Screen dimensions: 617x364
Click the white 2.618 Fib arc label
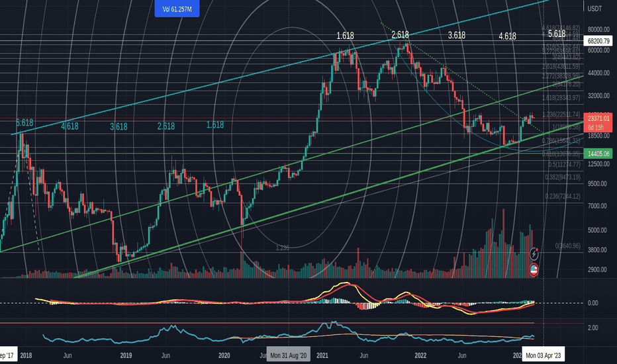pos(400,35)
